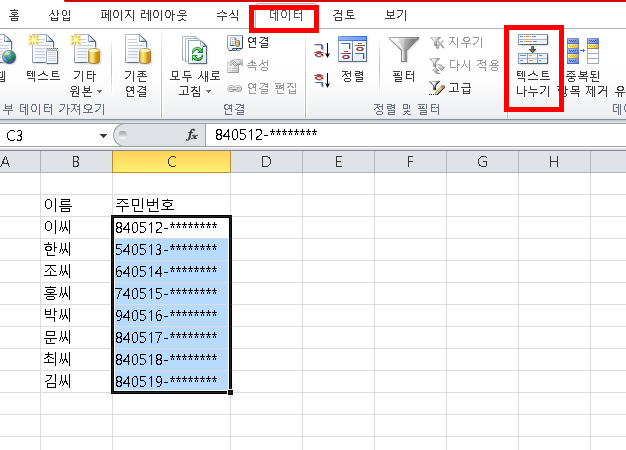The image size is (626, 450).
Task: Expand the 모두 새로 고침 dropdown arrow
Action: [x=208, y=91]
